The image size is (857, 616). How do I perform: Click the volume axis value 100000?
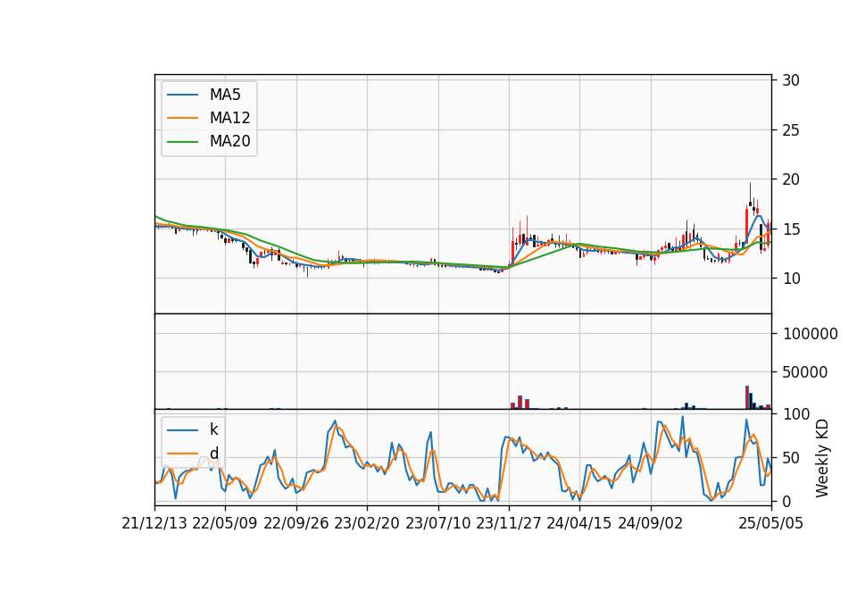coord(810,333)
